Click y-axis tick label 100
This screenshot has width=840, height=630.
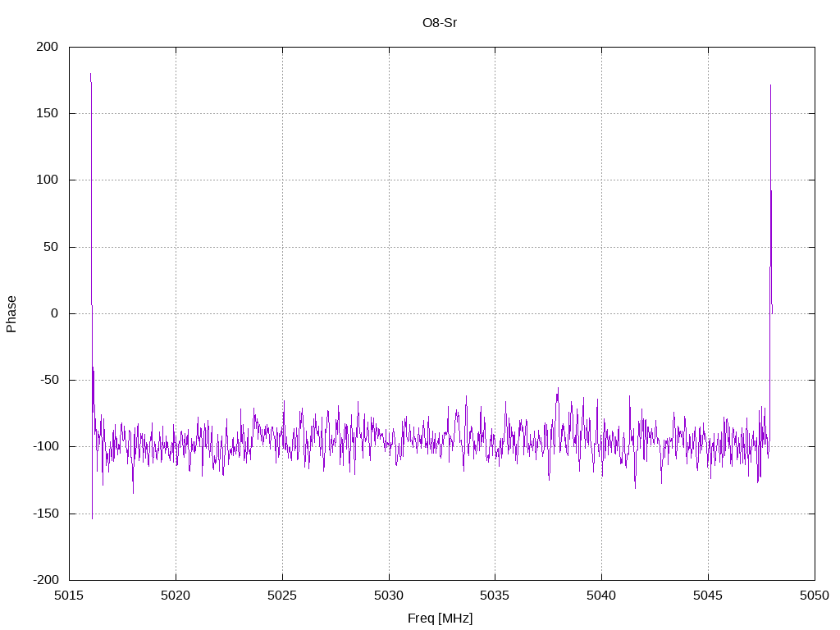click(47, 180)
